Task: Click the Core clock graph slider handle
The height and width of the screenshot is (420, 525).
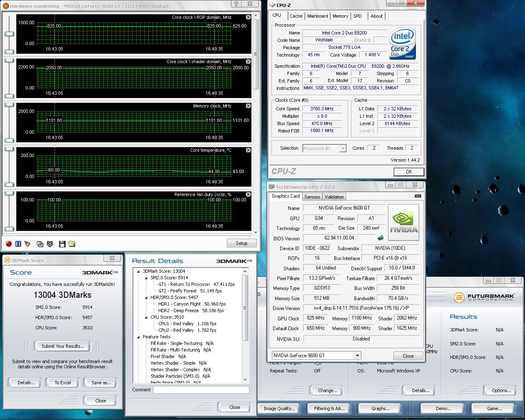Action: (9, 34)
